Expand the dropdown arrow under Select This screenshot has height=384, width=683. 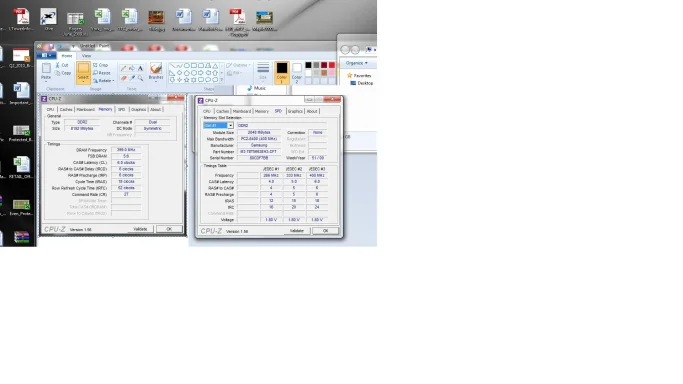(83, 81)
